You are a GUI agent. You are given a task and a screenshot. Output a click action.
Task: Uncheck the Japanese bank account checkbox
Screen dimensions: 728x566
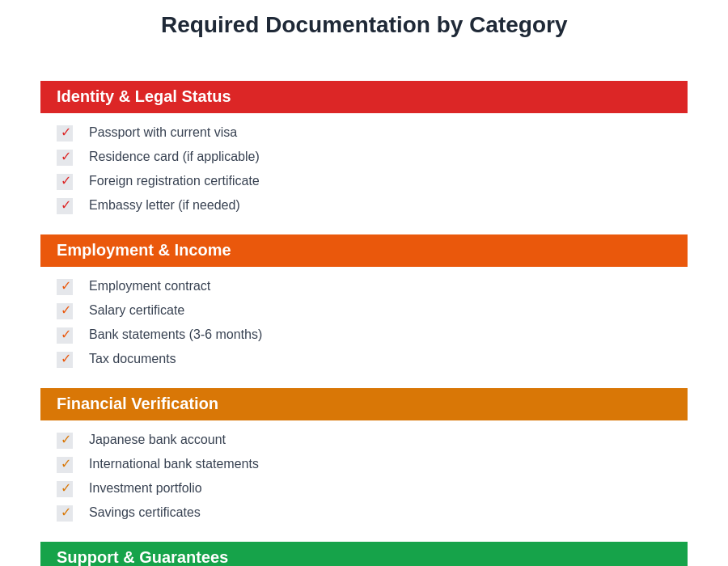click(65, 440)
